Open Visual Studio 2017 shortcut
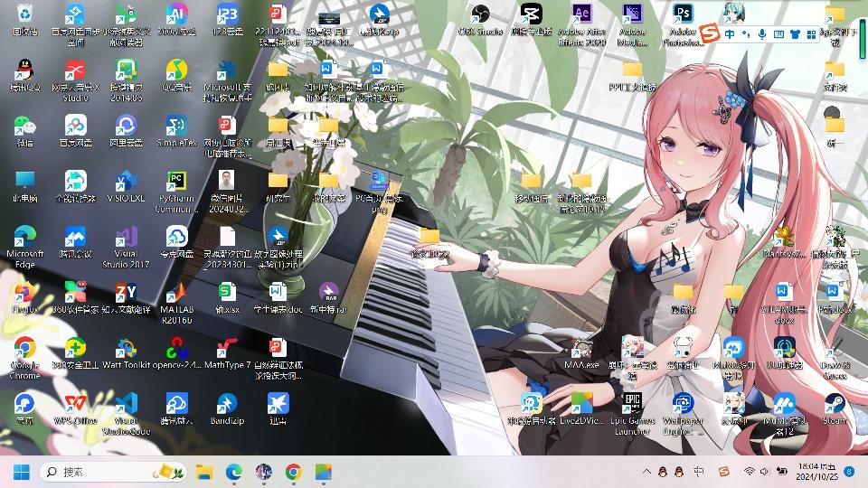 (127, 247)
